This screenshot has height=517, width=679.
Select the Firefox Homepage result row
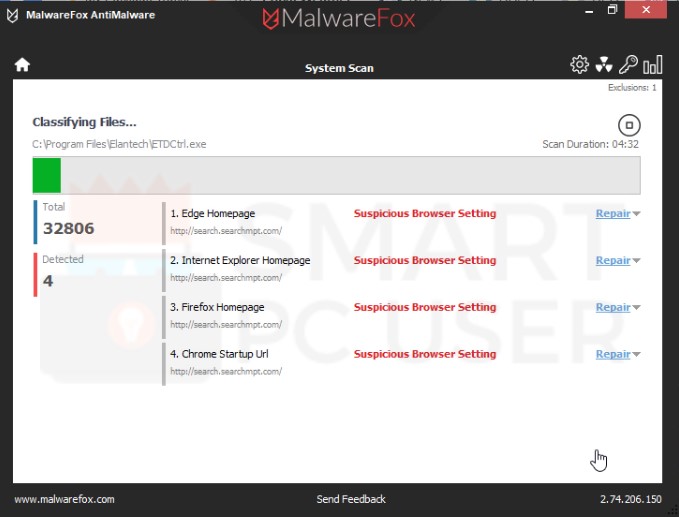[x=401, y=316]
